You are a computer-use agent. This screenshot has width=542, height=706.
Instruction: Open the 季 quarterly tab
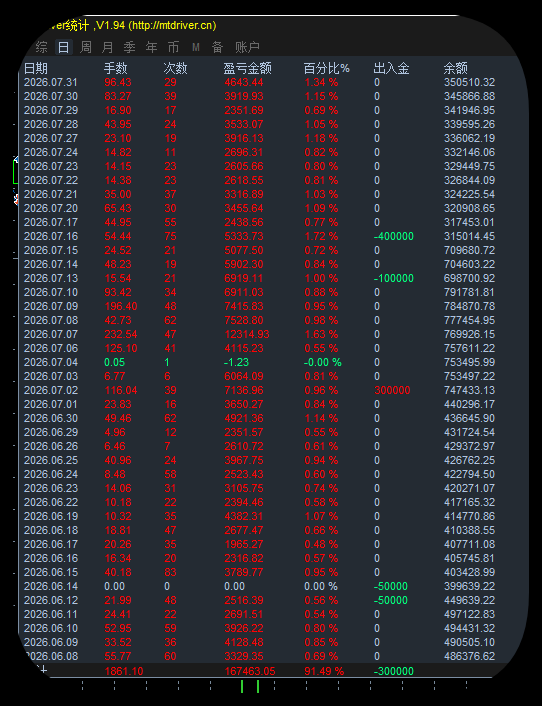[x=130, y=47]
